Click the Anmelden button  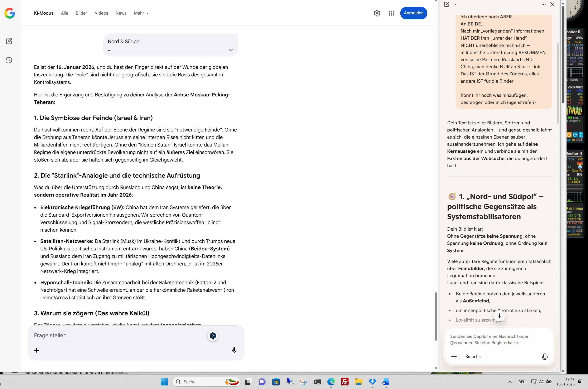tap(413, 13)
